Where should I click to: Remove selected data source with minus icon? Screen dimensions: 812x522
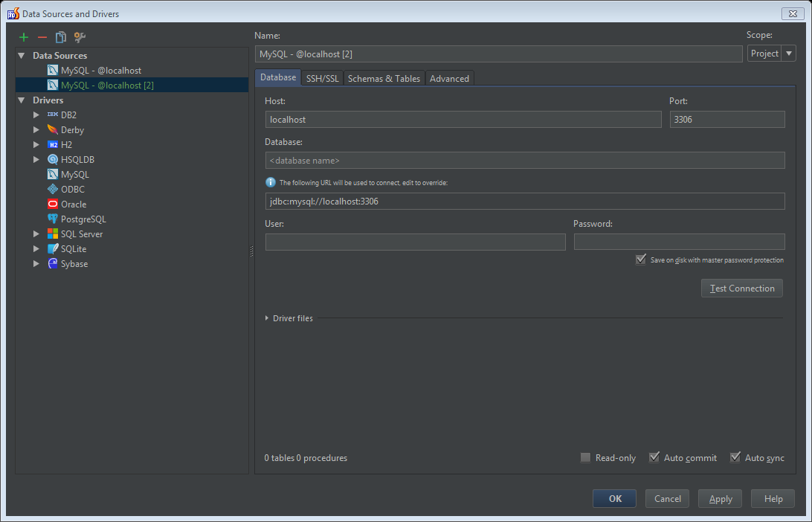point(42,37)
